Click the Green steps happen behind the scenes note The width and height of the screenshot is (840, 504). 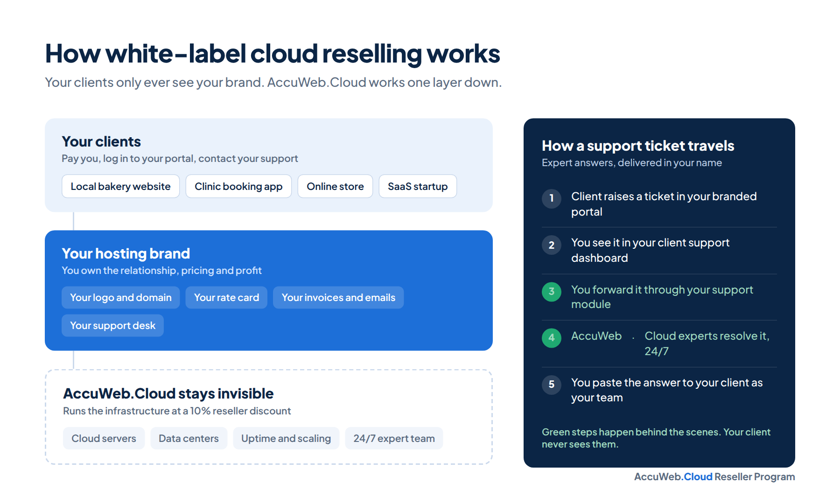[656, 438]
